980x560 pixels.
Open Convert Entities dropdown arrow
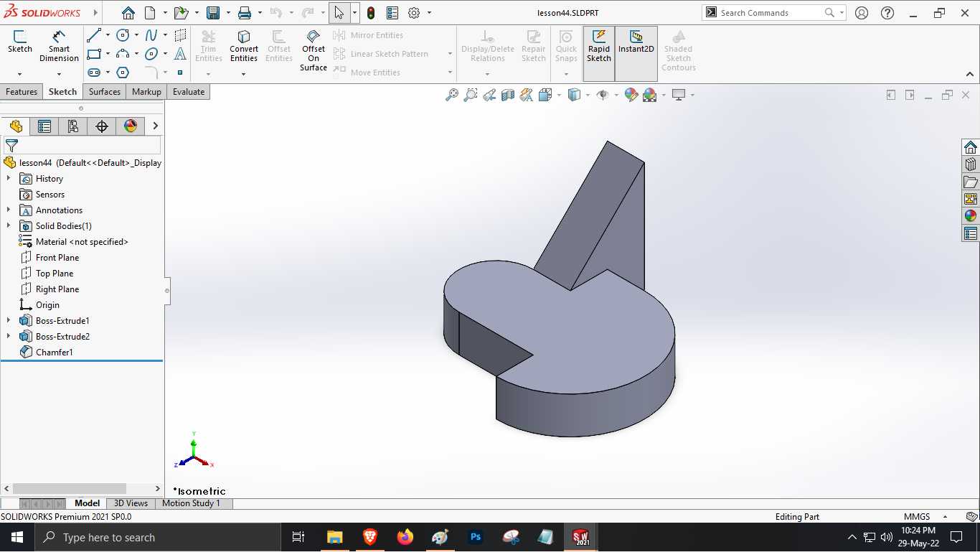pos(244,74)
